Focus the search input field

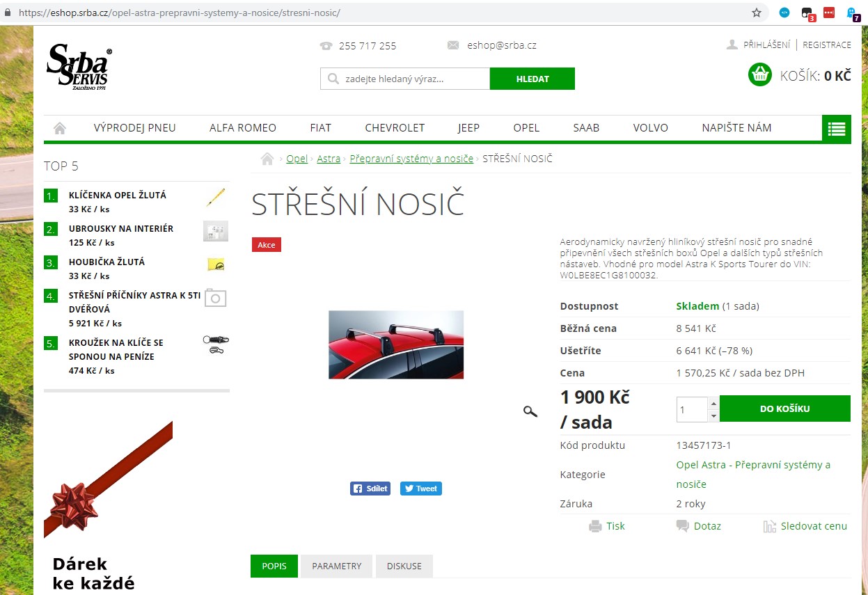pos(405,79)
